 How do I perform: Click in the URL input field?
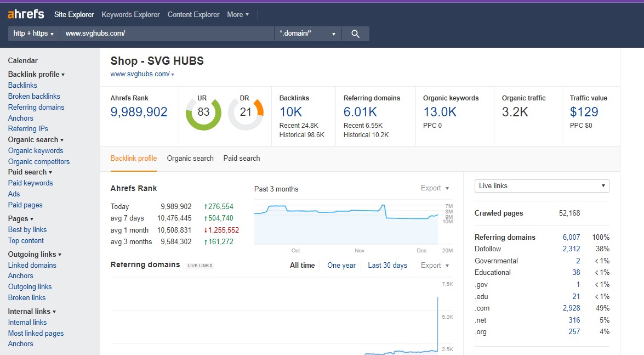point(167,33)
